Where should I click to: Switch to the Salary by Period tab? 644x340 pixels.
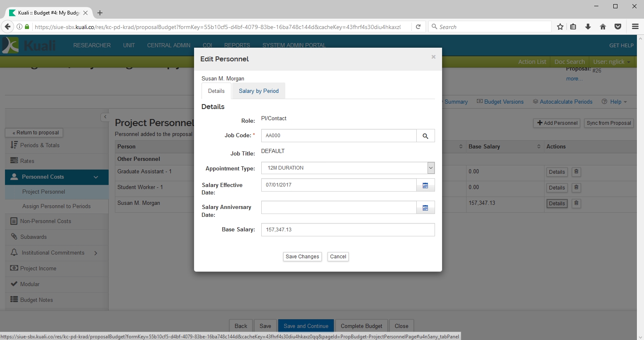click(x=258, y=91)
